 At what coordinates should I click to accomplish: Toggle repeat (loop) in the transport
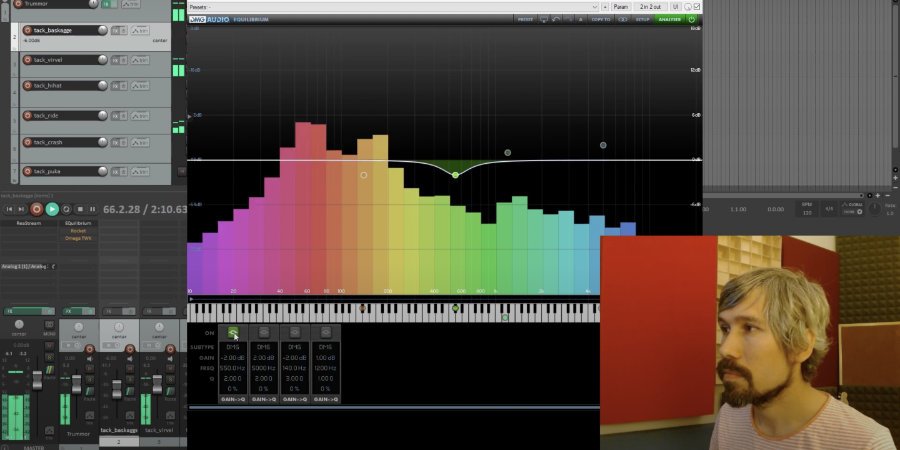67,210
